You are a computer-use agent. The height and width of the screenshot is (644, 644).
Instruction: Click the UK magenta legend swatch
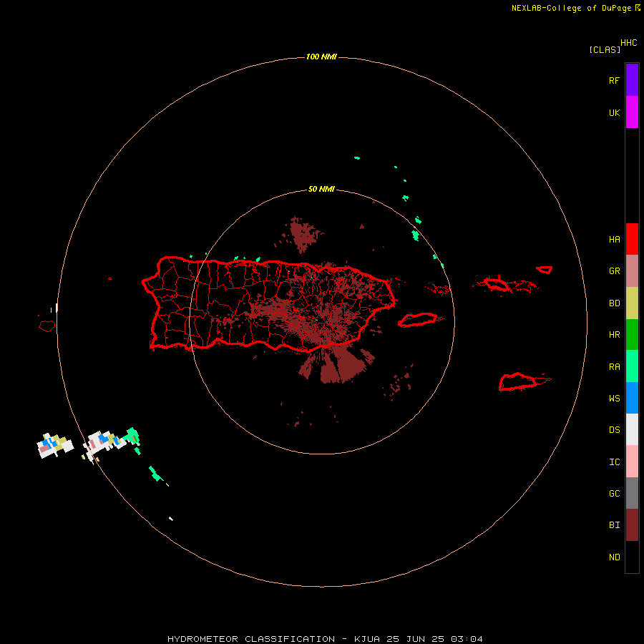point(632,112)
